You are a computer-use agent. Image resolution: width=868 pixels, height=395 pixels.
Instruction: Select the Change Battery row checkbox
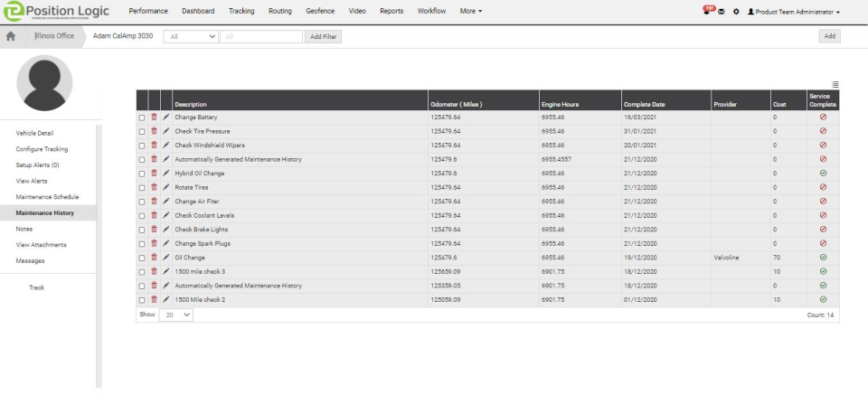click(142, 118)
